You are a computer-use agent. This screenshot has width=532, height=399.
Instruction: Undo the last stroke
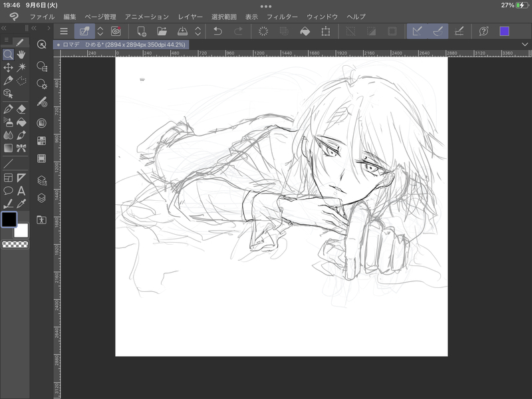(x=217, y=31)
